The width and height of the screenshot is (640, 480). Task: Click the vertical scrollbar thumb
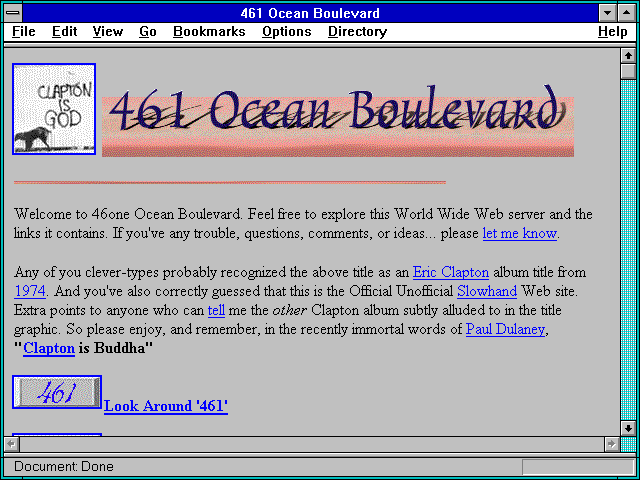628,71
